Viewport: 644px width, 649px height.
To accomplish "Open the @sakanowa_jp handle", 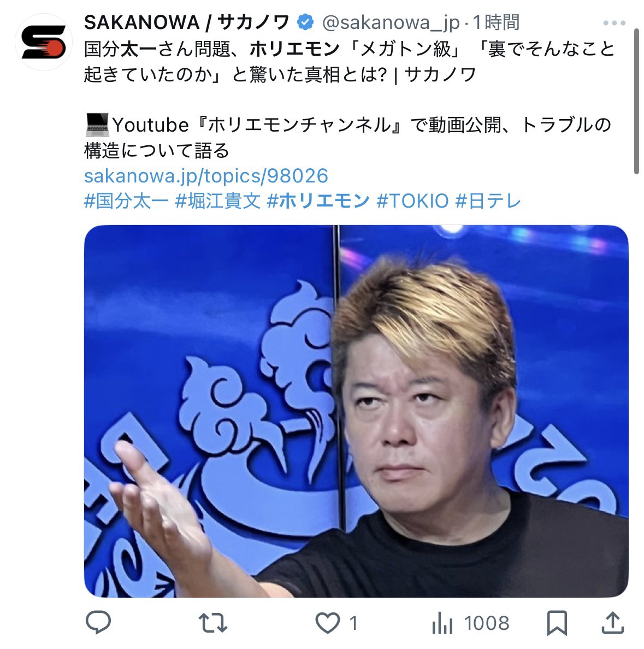I will (x=391, y=23).
